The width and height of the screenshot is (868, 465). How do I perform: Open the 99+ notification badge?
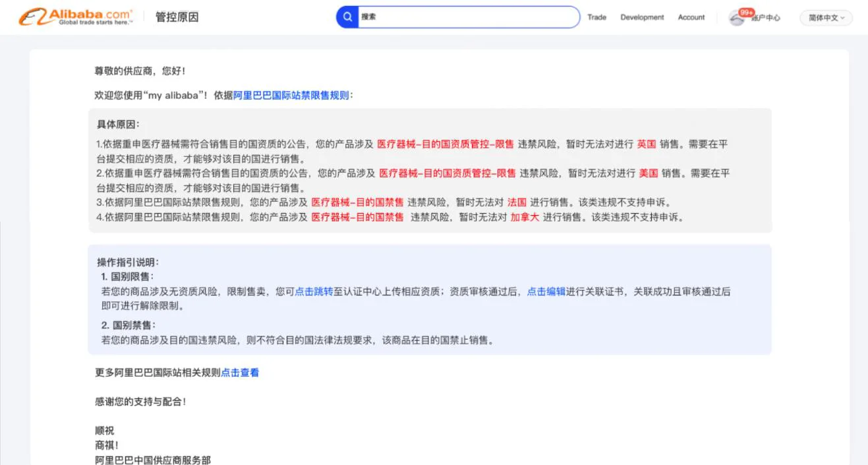(747, 13)
